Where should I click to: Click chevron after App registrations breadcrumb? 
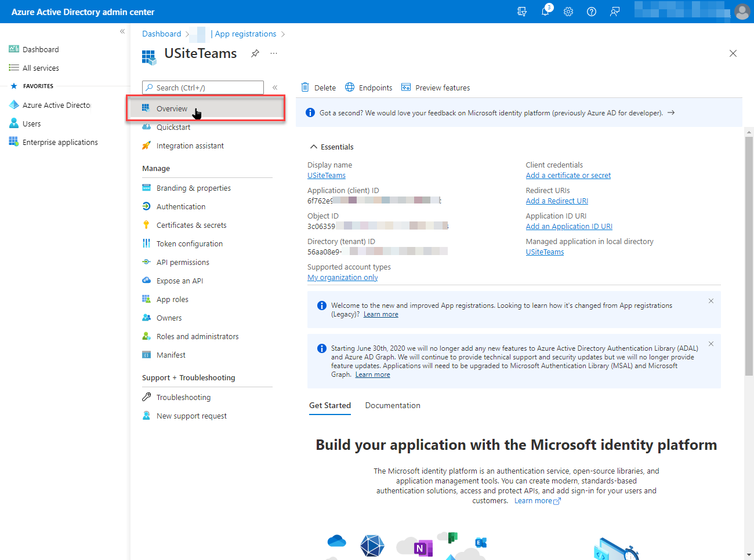click(x=283, y=34)
